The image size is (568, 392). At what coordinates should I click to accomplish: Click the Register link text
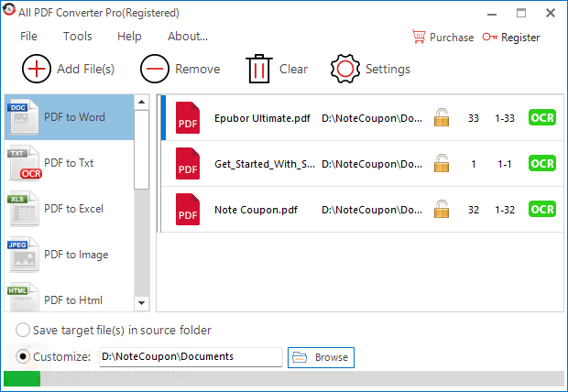click(x=520, y=38)
